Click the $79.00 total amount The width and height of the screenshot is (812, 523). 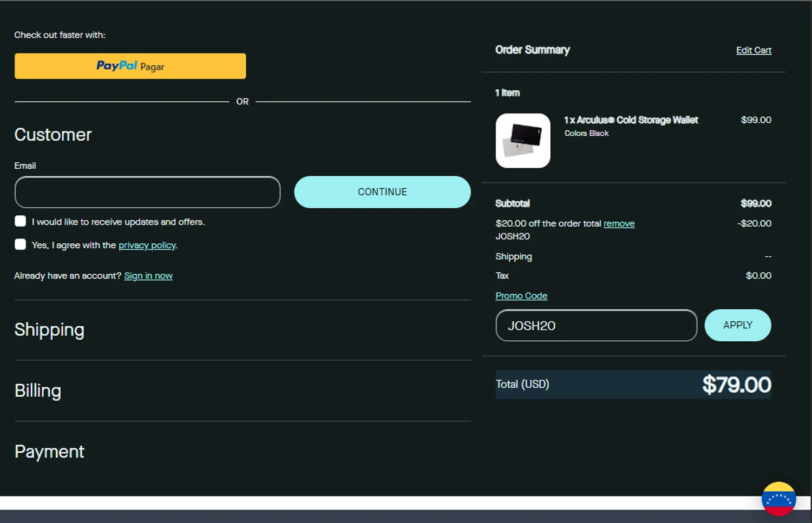click(737, 385)
